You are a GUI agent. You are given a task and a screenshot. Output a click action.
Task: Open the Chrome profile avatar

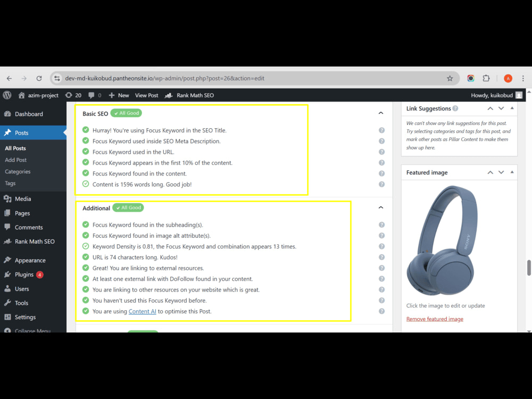(508, 78)
